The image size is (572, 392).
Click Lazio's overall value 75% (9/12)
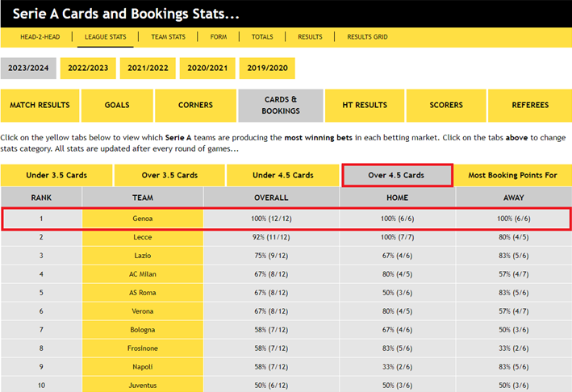[x=271, y=256]
